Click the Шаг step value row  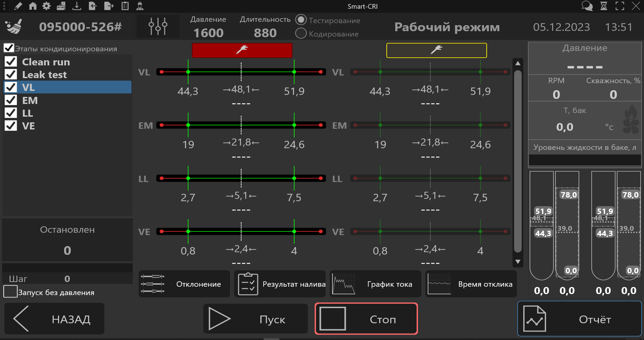(x=67, y=278)
